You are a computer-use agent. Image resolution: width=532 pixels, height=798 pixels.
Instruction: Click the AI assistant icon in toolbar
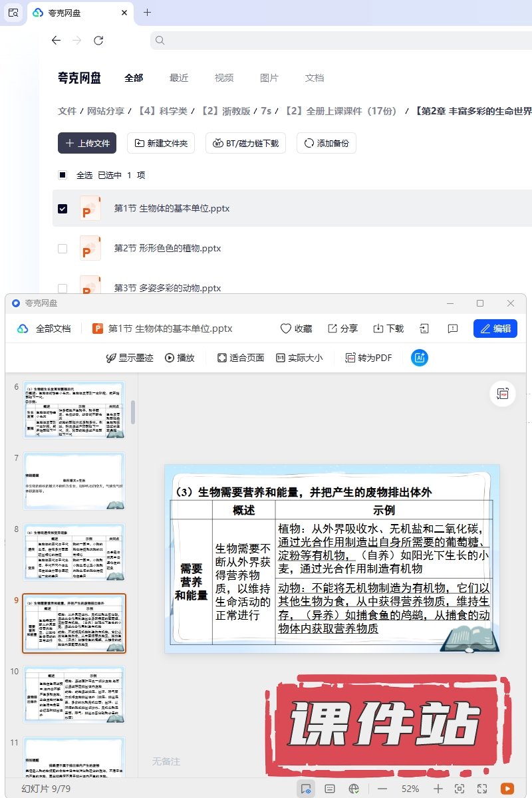420,358
